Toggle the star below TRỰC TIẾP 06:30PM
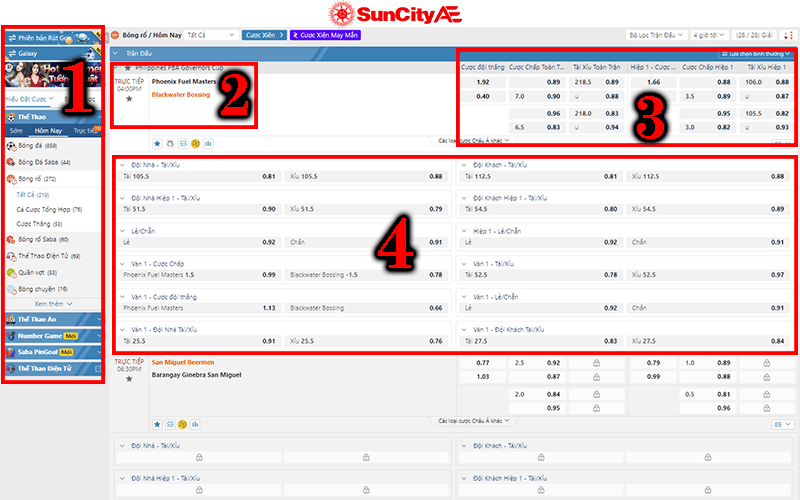800x500 pixels. (x=129, y=379)
